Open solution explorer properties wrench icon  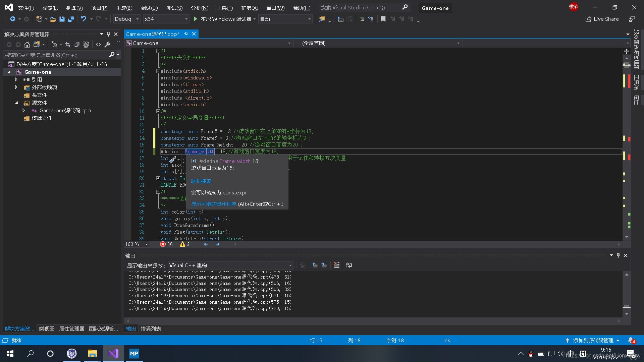pos(107,44)
